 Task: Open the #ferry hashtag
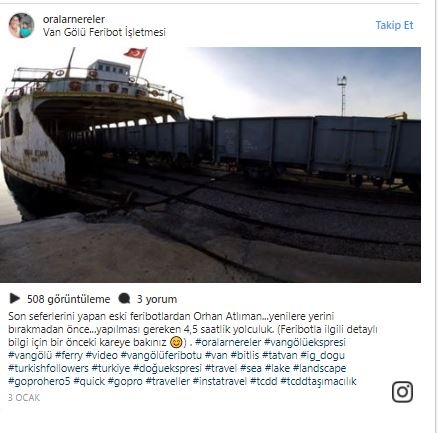pos(69,355)
